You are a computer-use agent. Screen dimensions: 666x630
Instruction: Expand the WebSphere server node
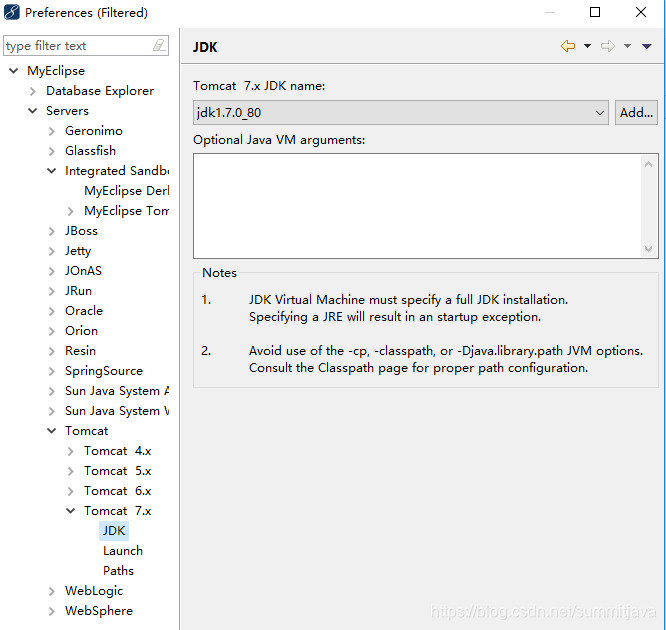click(51, 611)
